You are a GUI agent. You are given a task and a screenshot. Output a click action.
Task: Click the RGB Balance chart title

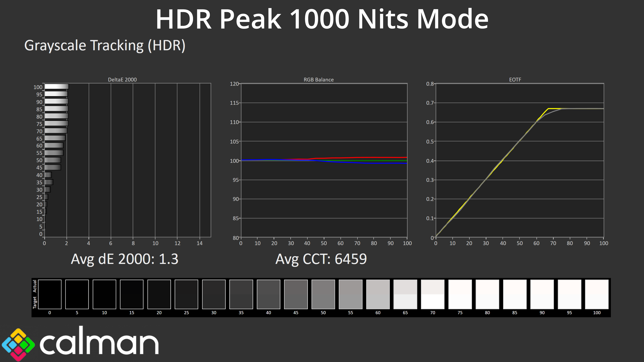pos(318,79)
